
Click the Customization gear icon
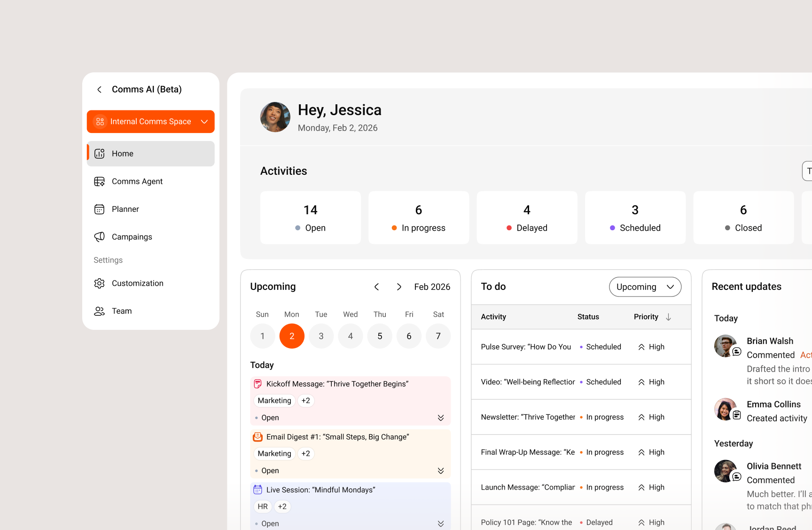tap(99, 283)
